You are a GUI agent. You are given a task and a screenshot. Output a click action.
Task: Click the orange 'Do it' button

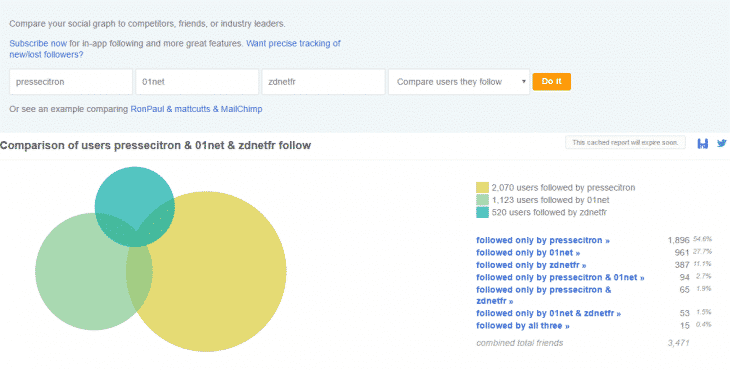[552, 81]
